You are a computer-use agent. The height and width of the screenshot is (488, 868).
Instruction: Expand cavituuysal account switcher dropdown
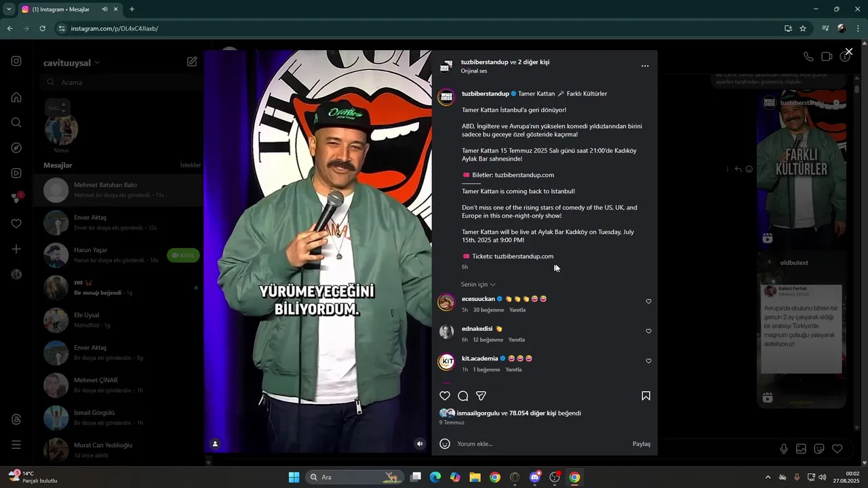pyautogui.click(x=72, y=62)
